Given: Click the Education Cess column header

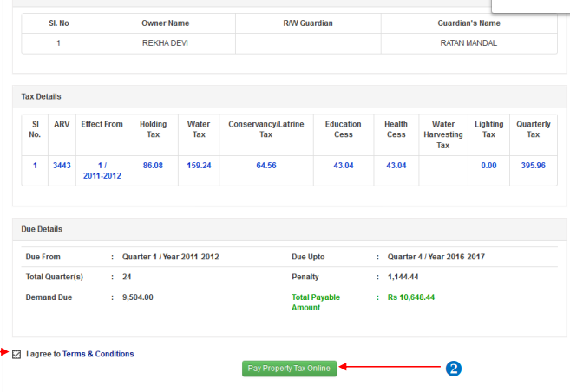Looking at the screenshot, I should click(x=344, y=130).
